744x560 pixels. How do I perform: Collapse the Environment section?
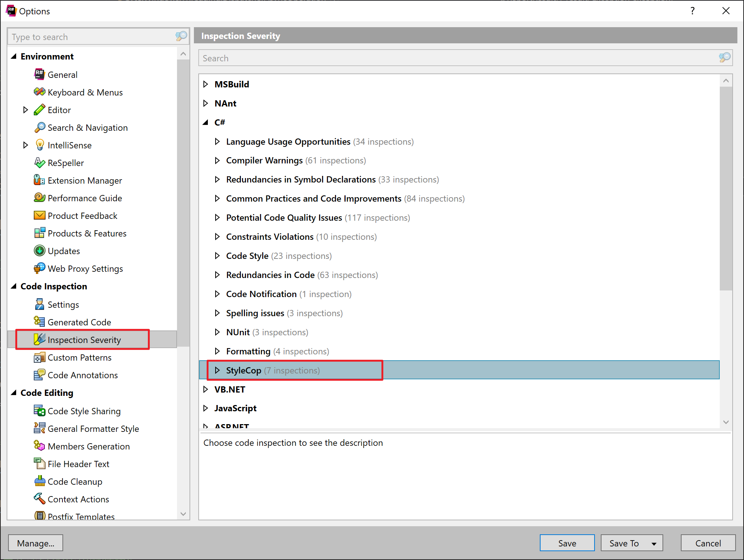click(x=14, y=56)
